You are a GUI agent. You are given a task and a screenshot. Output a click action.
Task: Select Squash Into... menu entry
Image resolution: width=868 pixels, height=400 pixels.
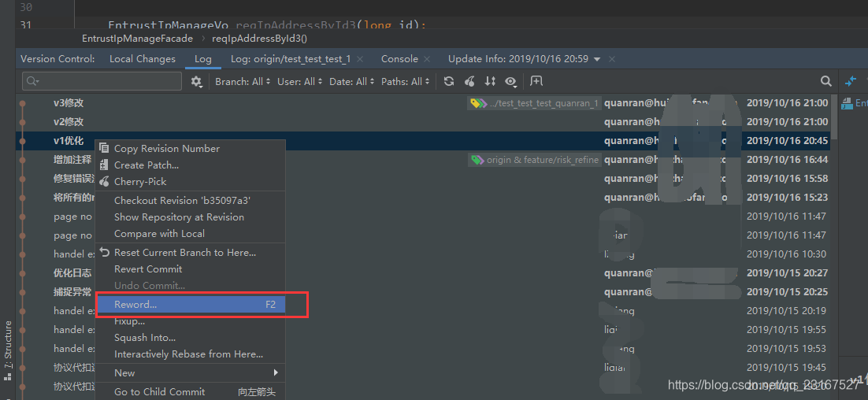191,338
